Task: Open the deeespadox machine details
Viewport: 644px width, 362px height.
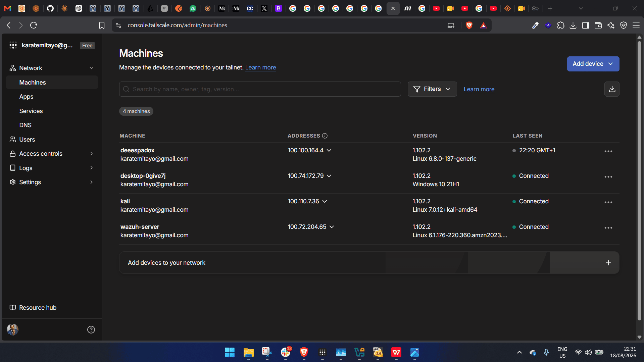Action: (137, 150)
